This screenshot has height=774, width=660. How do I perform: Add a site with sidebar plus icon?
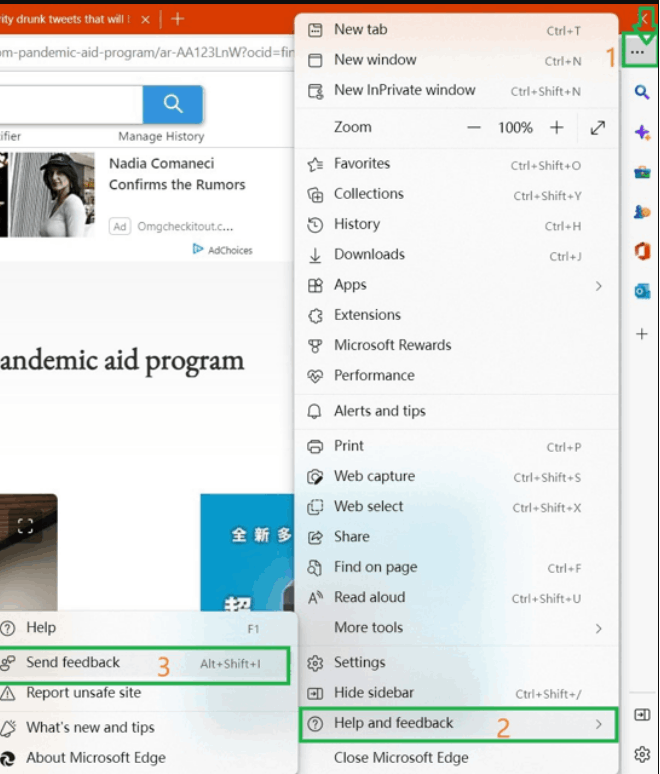641,334
